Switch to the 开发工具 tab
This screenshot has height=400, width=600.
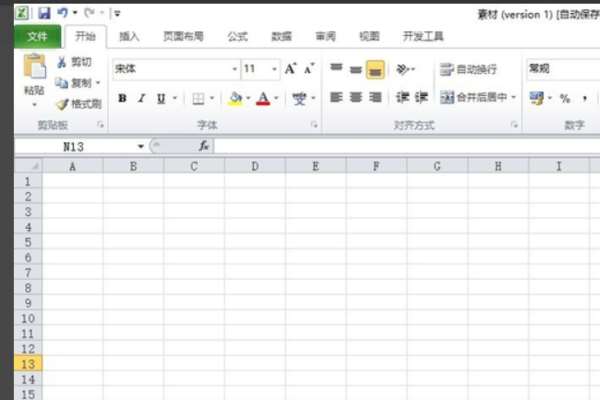pyautogui.click(x=423, y=36)
